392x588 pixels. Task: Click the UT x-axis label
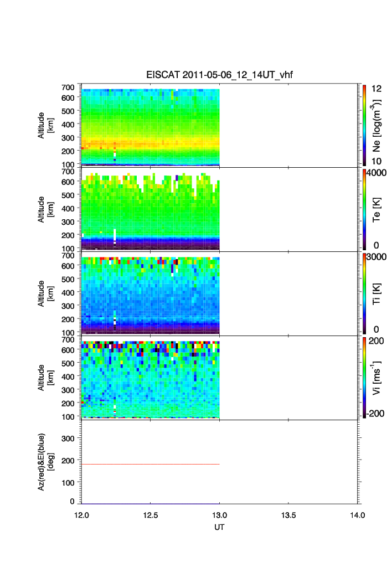point(219,527)
